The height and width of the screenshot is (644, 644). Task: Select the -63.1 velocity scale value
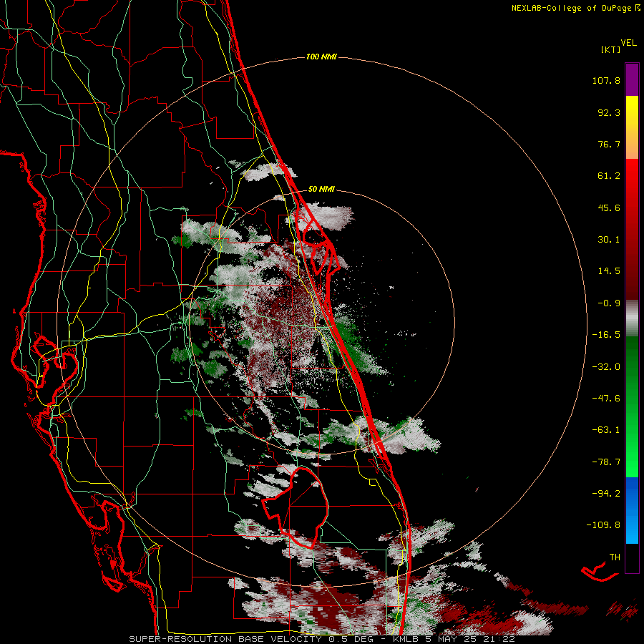(606, 430)
